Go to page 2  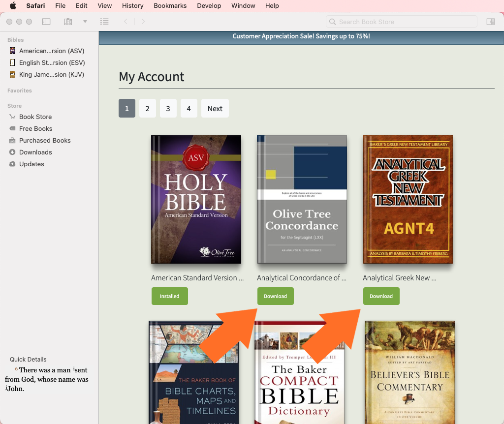[x=148, y=108]
